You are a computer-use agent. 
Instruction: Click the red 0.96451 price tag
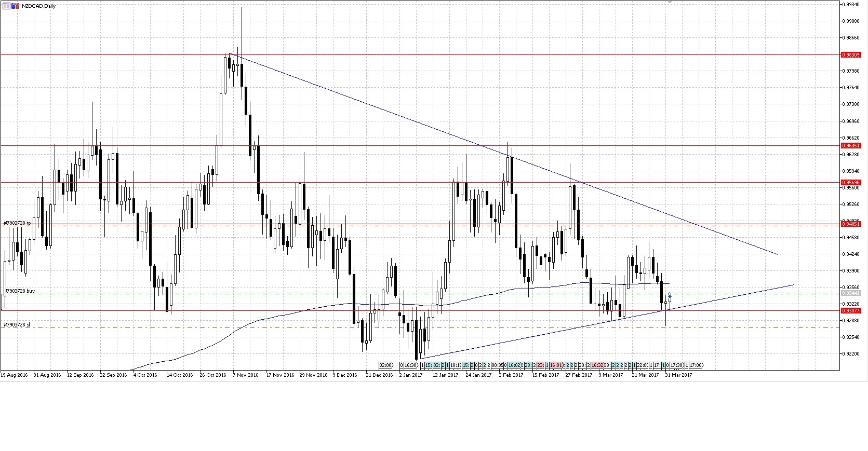point(851,146)
